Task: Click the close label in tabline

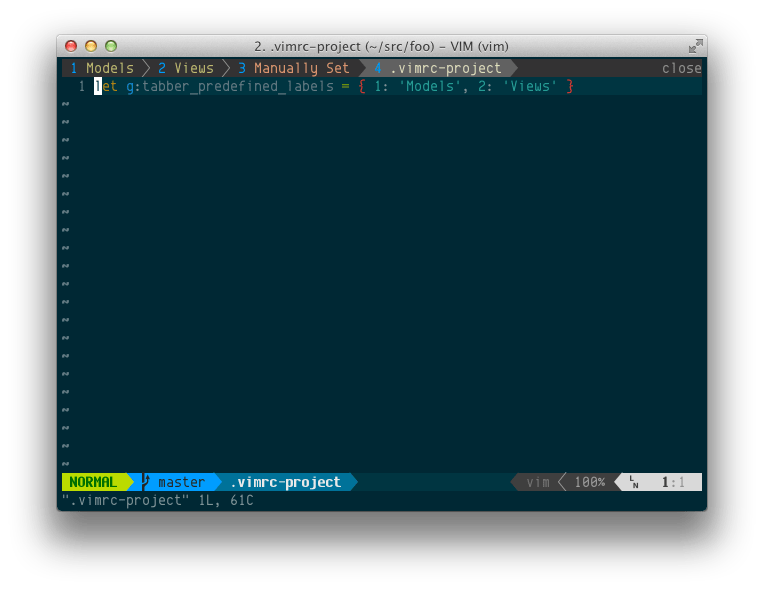Action: [682, 68]
